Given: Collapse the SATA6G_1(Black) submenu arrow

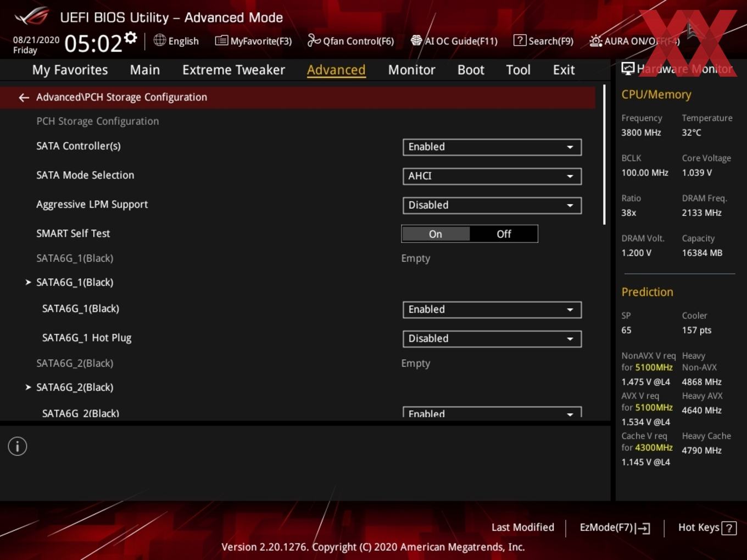Looking at the screenshot, I should coord(28,282).
